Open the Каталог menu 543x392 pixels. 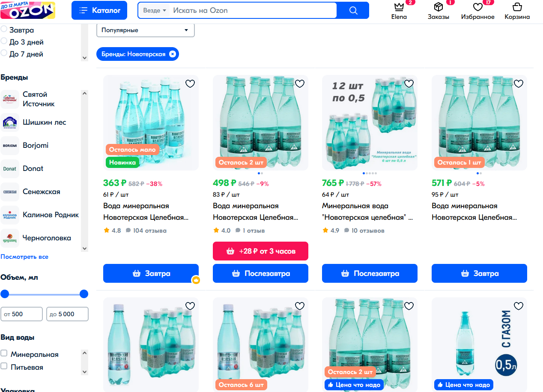[x=99, y=10]
